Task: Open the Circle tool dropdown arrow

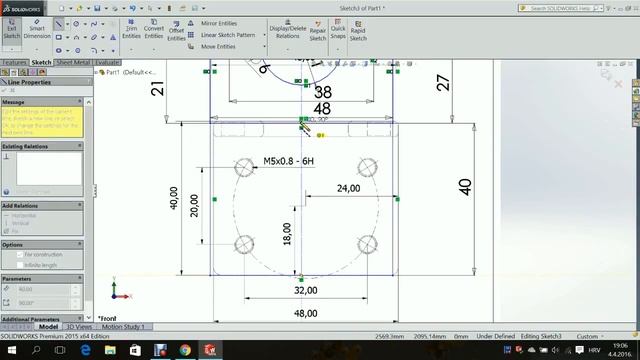Action: click(85, 24)
